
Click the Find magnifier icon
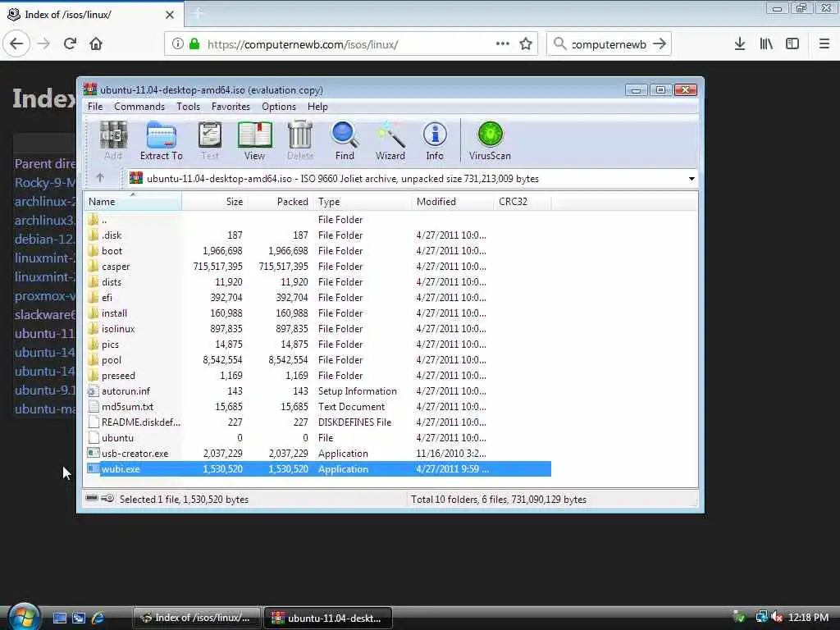coord(345,140)
